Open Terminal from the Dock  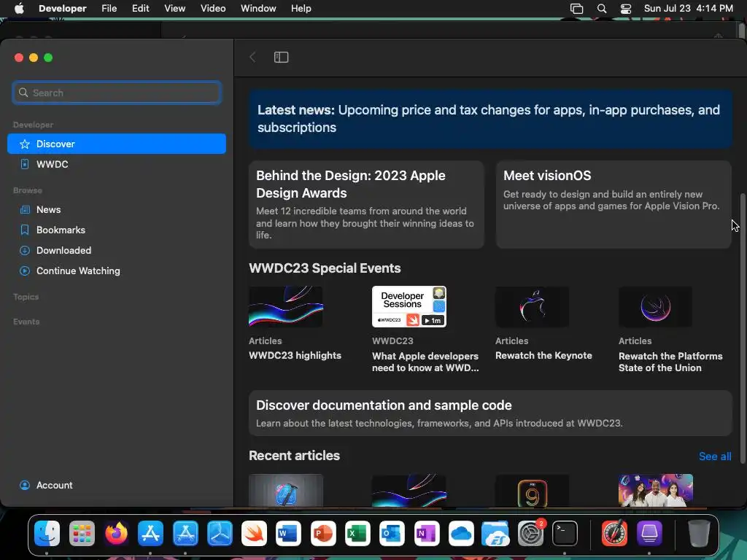point(565,533)
